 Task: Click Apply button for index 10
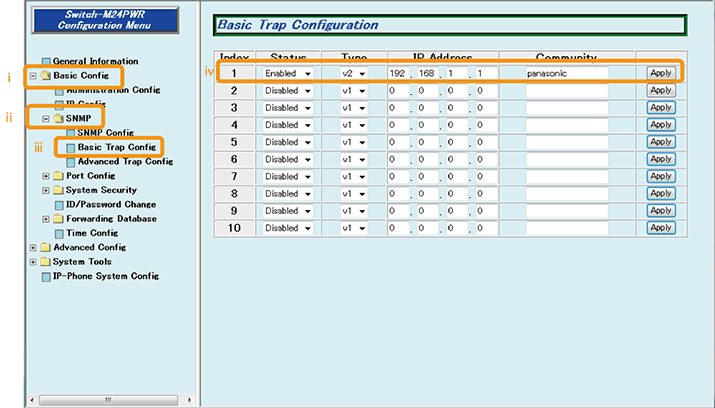pyautogui.click(x=660, y=227)
